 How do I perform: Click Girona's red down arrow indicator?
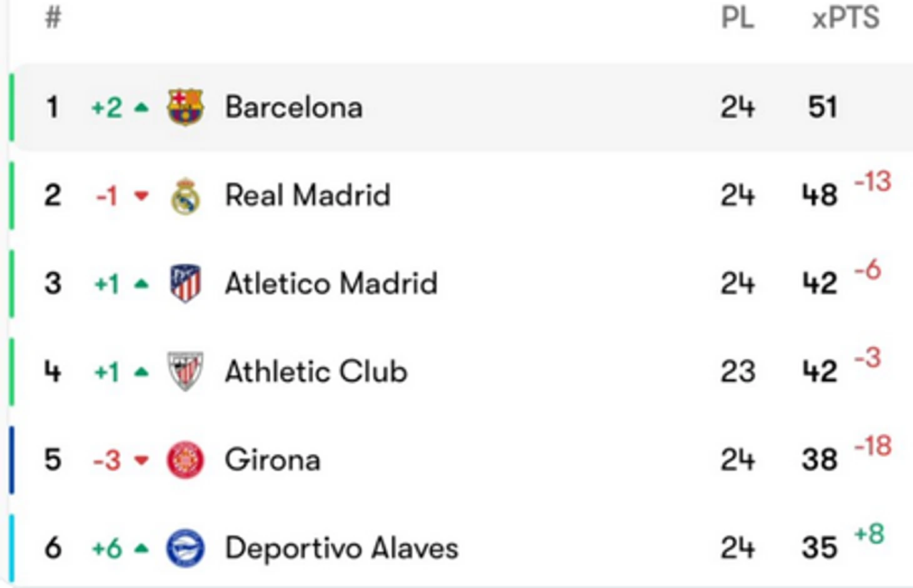(142, 461)
